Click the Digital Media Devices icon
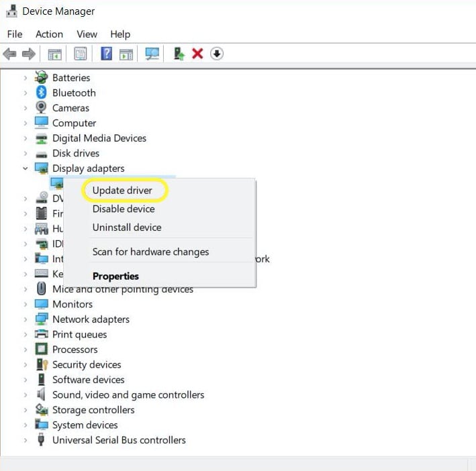Image resolution: width=476 pixels, height=471 pixels. [41, 138]
